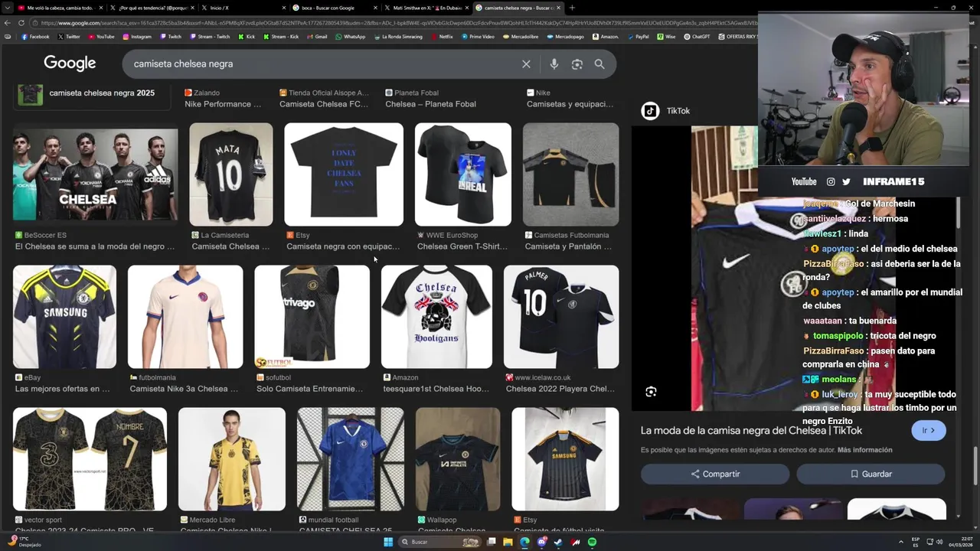Open File Explorer from taskbar
The height and width of the screenshot is (551, 980).
click(508, 542)
